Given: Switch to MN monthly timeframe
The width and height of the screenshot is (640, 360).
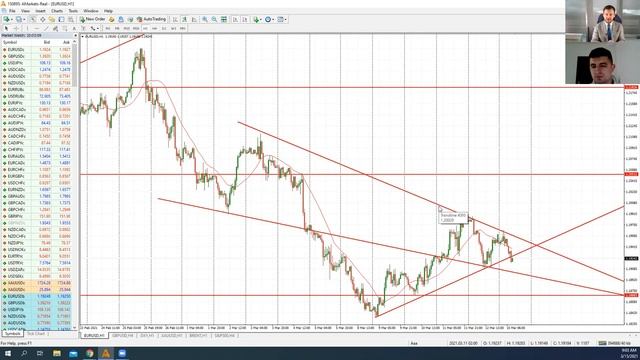Looking at the screenshot, I should (182, 29).
